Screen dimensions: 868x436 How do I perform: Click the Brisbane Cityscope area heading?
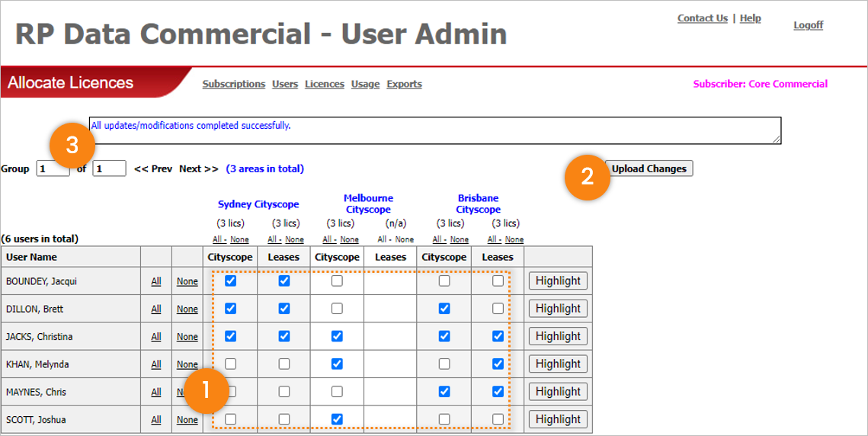(x=479, y=204)
